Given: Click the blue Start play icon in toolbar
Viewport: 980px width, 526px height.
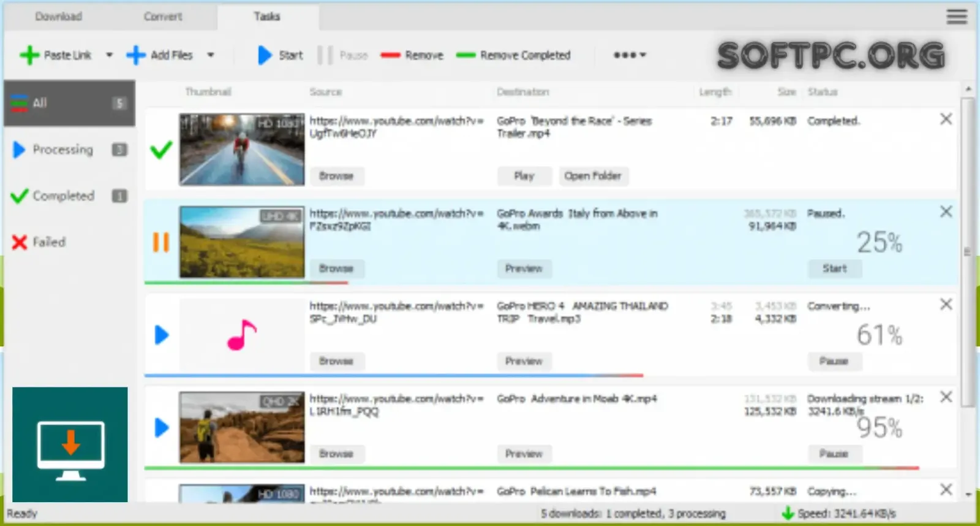Looking at the screenshot, I should click(264, 55).
